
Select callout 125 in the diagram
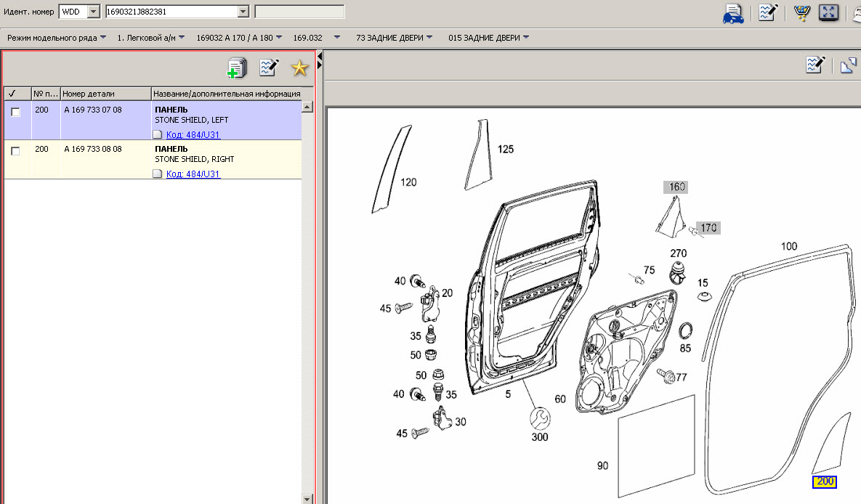pyautogui.click(x=506, y=150)
